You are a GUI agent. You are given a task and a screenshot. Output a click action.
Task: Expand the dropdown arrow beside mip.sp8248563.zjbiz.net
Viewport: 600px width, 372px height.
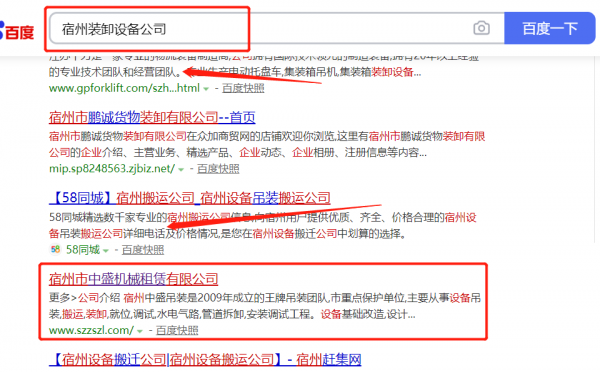(181, 169)
